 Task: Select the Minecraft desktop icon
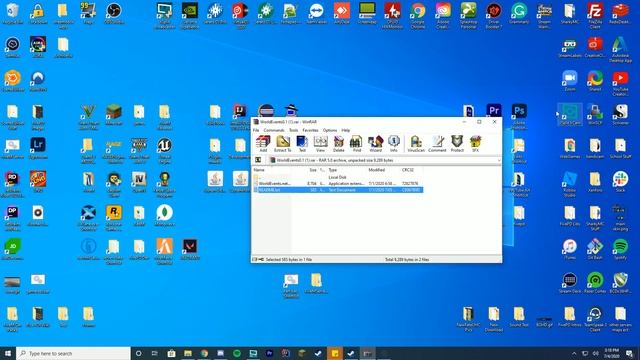tap(113, 115)
